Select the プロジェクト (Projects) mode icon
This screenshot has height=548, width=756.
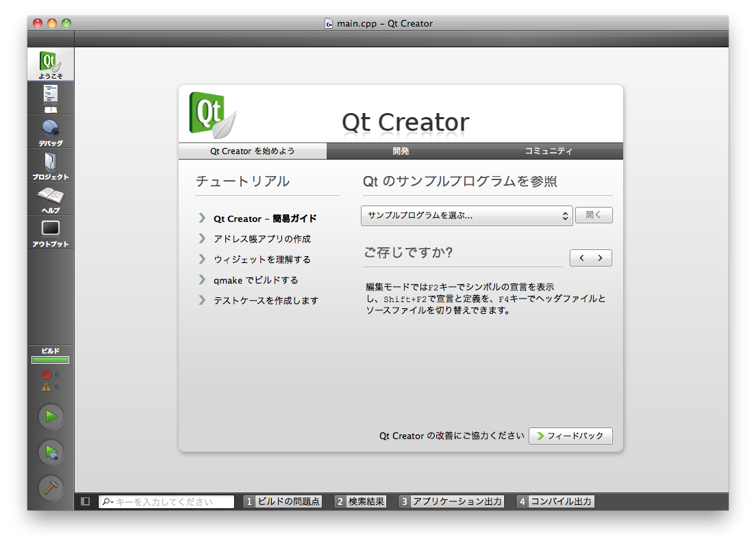[x=51, y=165]
